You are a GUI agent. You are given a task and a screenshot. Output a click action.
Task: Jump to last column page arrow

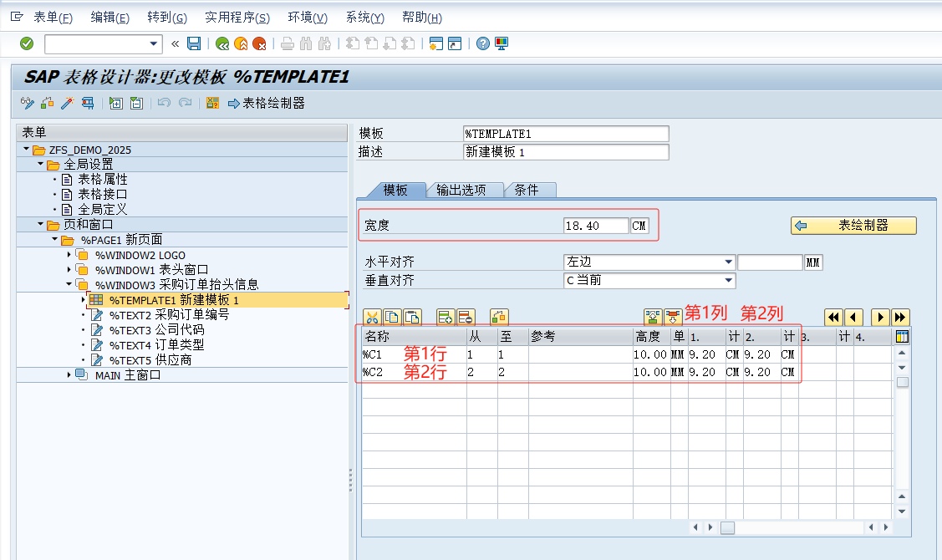pyautogui.click(x=900, y=318)
